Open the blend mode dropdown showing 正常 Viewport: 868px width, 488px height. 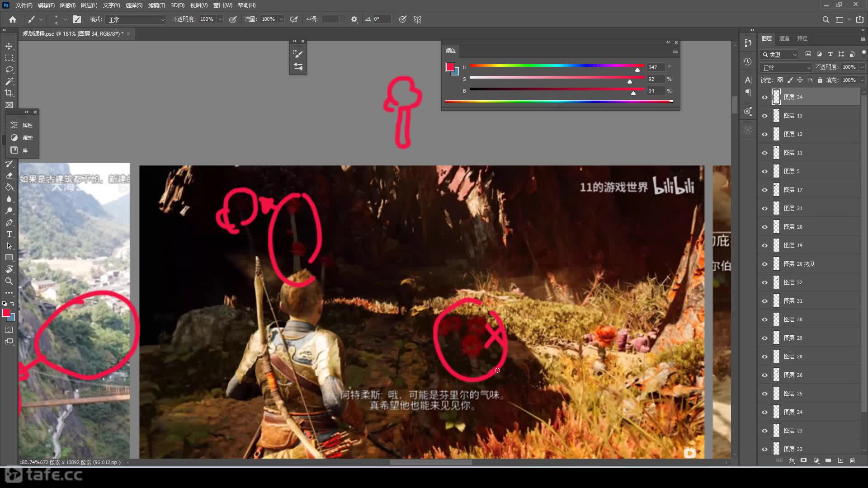(x=785, y=67)
